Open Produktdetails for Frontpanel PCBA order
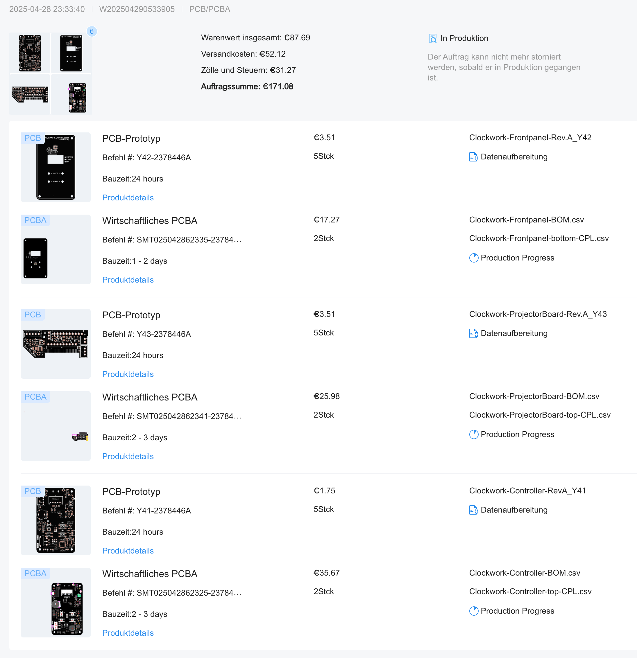Screen dimensions: 637x672 click(x=128, y=280)
